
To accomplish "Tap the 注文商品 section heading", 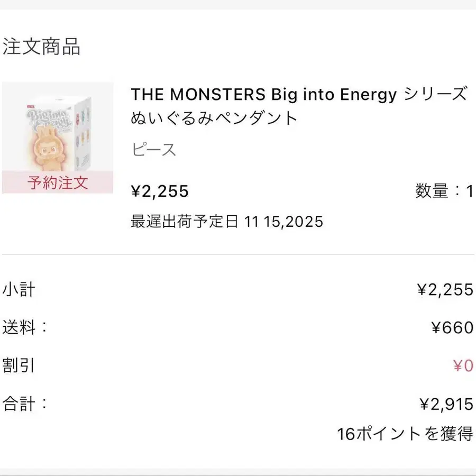I will point(41,47).
